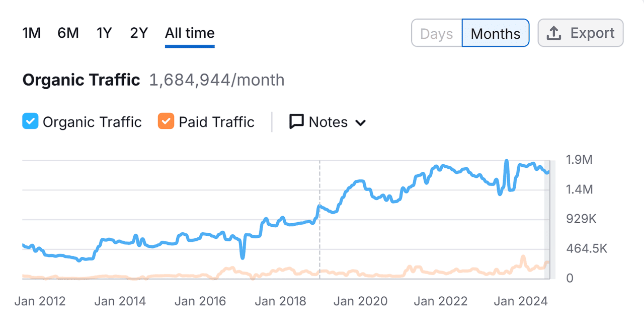Image resolution: width=644 pixels, height=328 pixels.
Task: Switch chart granularity to Days
Action: tap(436, 33)
